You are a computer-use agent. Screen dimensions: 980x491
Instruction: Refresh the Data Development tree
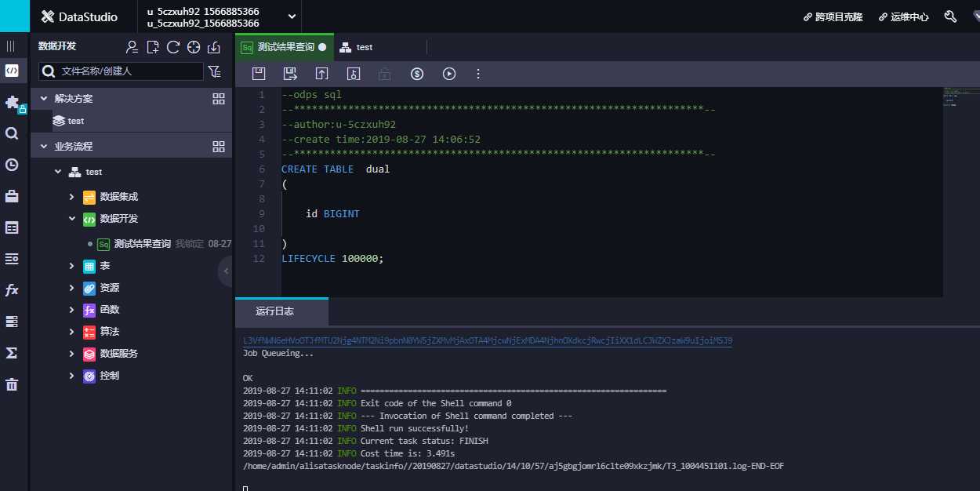tap(173, 47)
